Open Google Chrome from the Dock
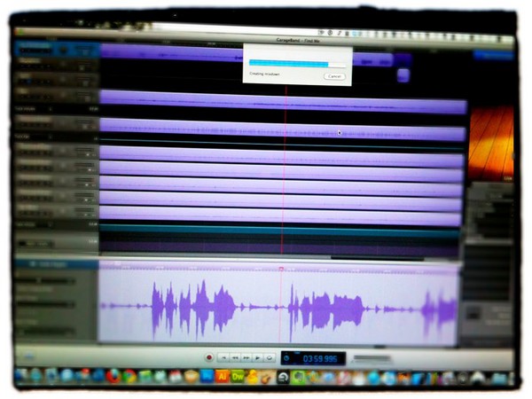This screenshot has width=532, height=399. 129,377
